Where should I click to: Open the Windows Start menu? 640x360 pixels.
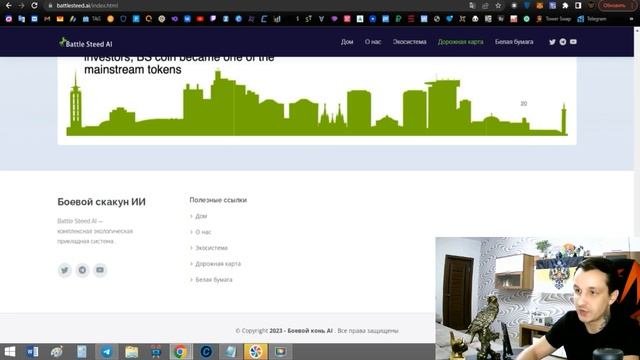tap(9, 352)
